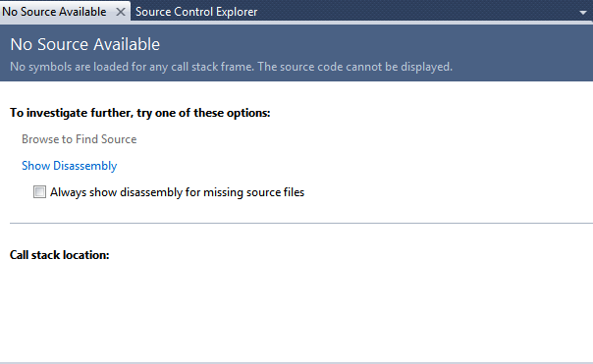Close the No Source Available tab
This screenshot has height=364, width=593.
[x=120, y=12]
